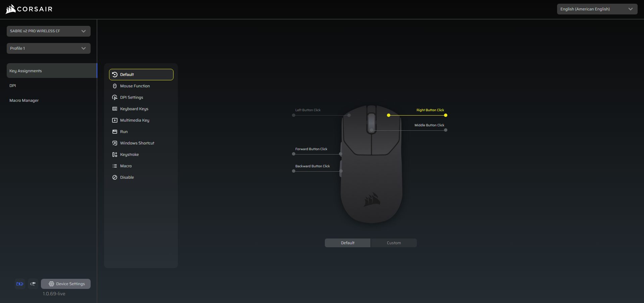644x303 pixels.
Task: Expand the Profile 1 dropdown
Action: [49, 48]
